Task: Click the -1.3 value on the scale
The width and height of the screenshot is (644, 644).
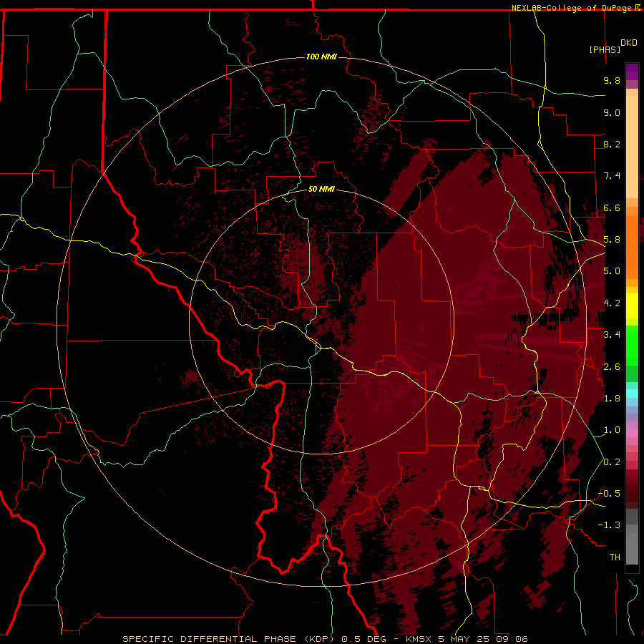Action: click(609, 525)
